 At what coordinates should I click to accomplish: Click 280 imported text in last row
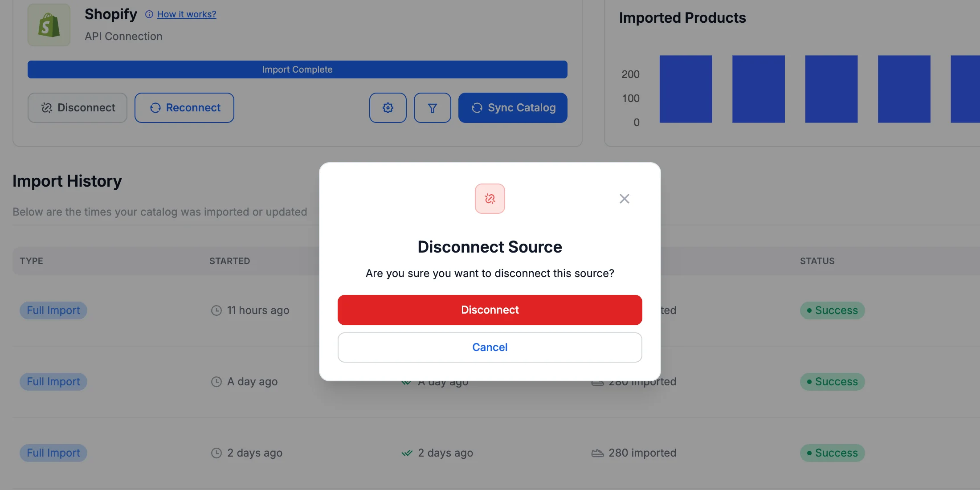642,453
